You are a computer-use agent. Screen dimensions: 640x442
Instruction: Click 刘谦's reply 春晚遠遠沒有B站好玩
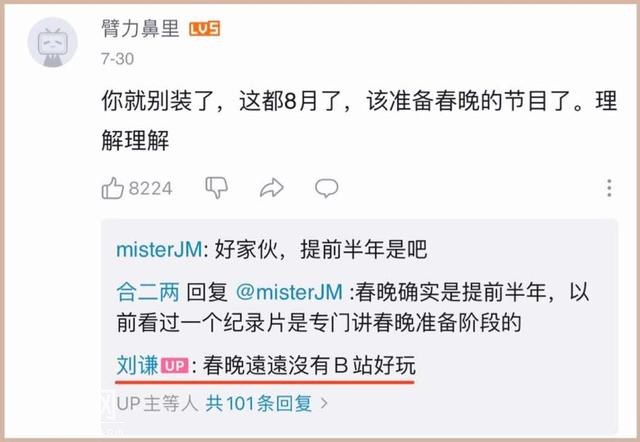pos(309,365)
